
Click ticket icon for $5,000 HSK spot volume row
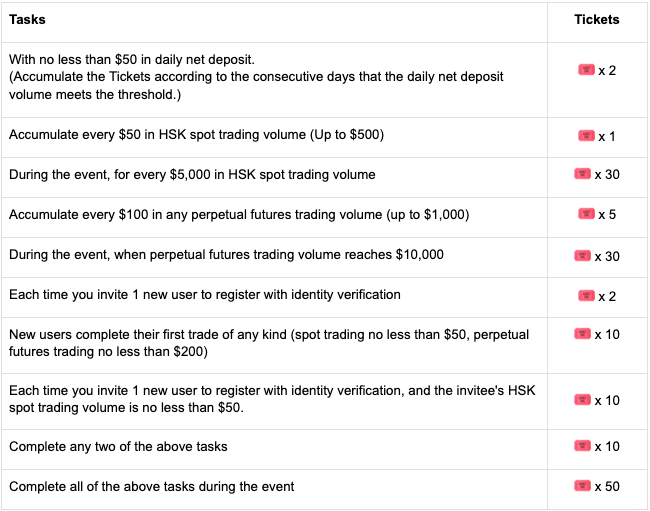tap(583, 174)
